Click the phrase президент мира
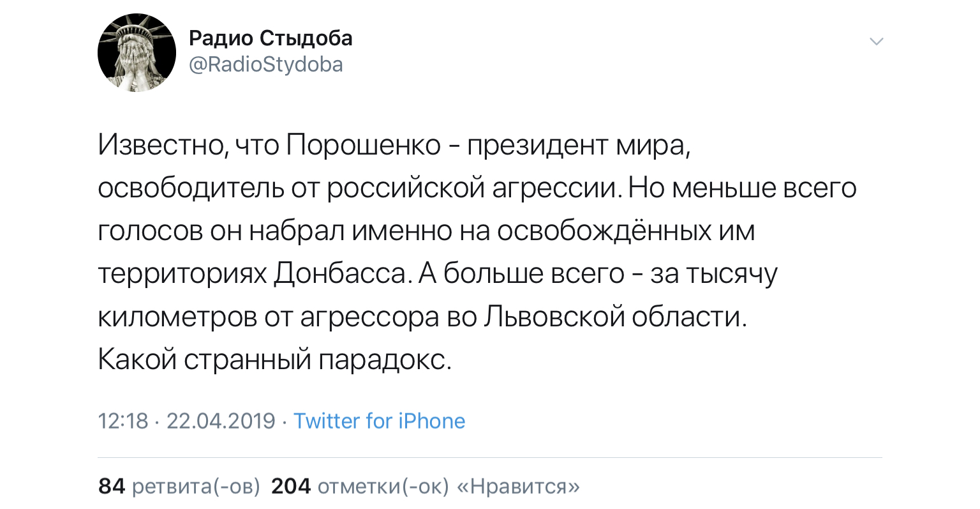 coord(577,146)
